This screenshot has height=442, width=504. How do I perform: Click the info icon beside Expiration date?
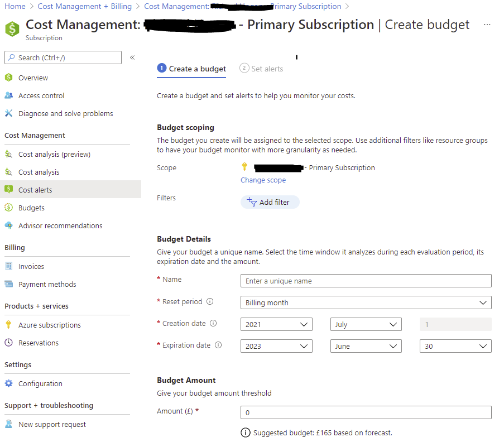[218, 345]
